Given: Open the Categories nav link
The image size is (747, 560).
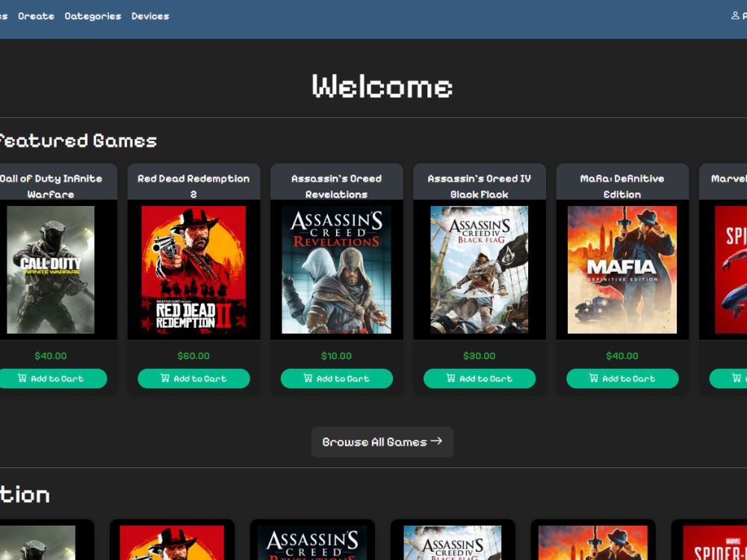Looking at the screenshot, I should [x=93, y=16].
